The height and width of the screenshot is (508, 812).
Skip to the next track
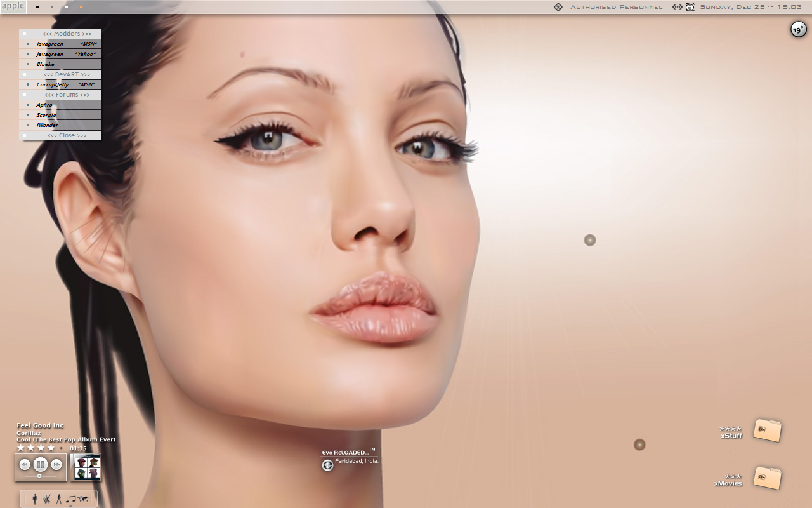point(56,465)
